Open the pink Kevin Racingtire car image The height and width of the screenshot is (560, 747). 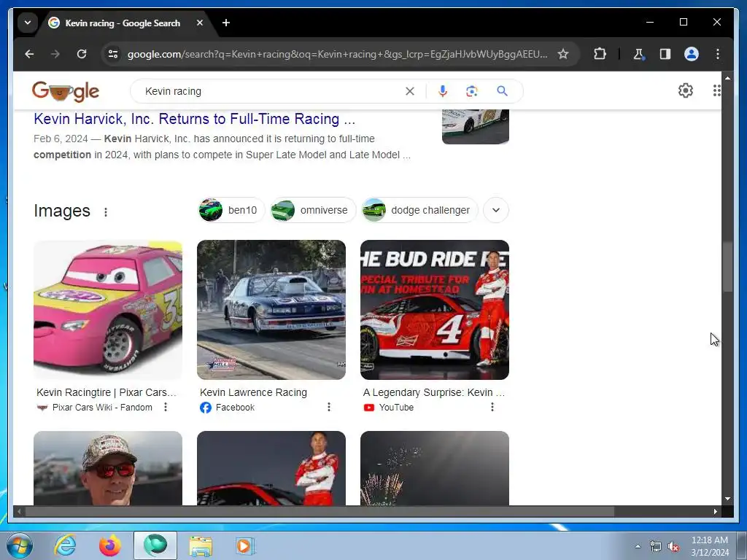108,310
